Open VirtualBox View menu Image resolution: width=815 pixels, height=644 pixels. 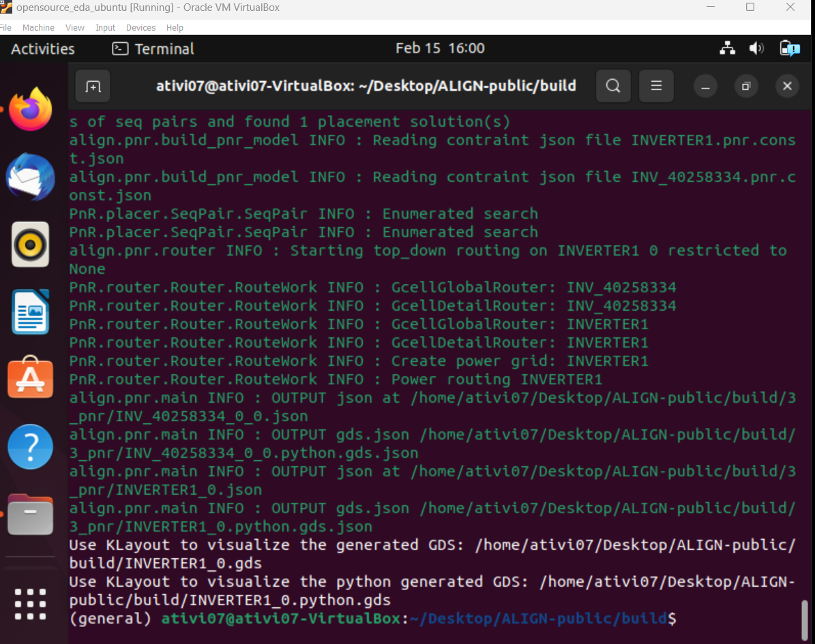(75, 27)
